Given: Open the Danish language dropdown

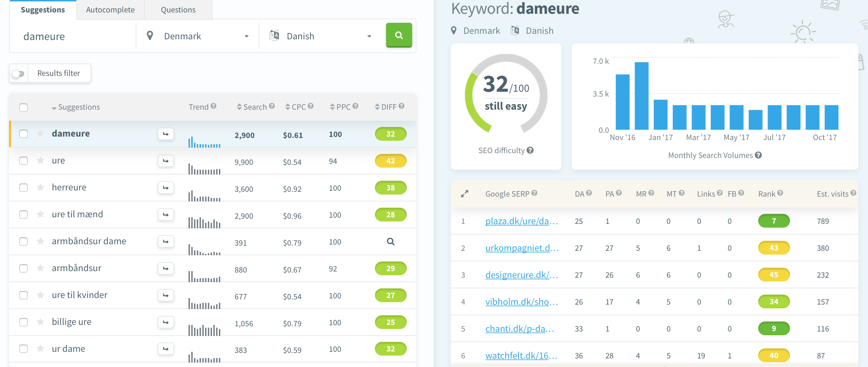Looking at the screenshot, I should coord(320,36).
